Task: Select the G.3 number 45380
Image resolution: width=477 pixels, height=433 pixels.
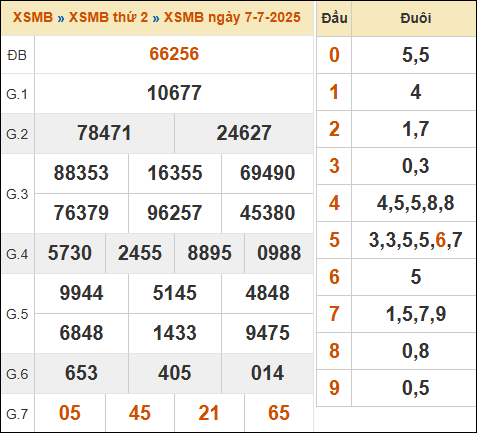Action: click(267, 213)
